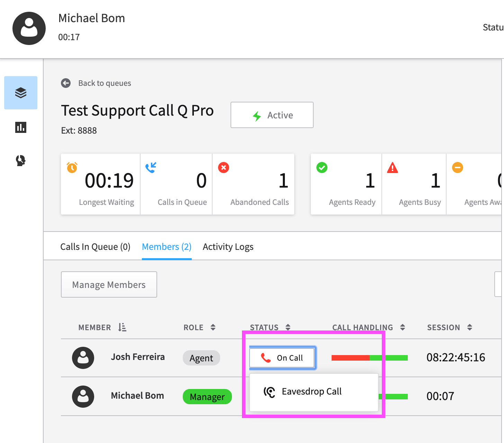Open the Analytics reports sidebar icon
This screenshot has height=443, width=504.
coord(21,127)
